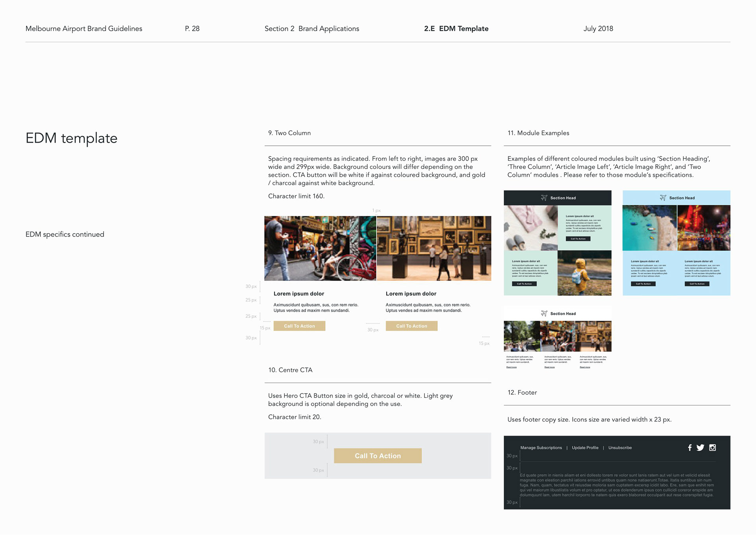The height and width of the screenshot is (535, 756).
Task: Click the Twitter bird icon
Action: 700,448
